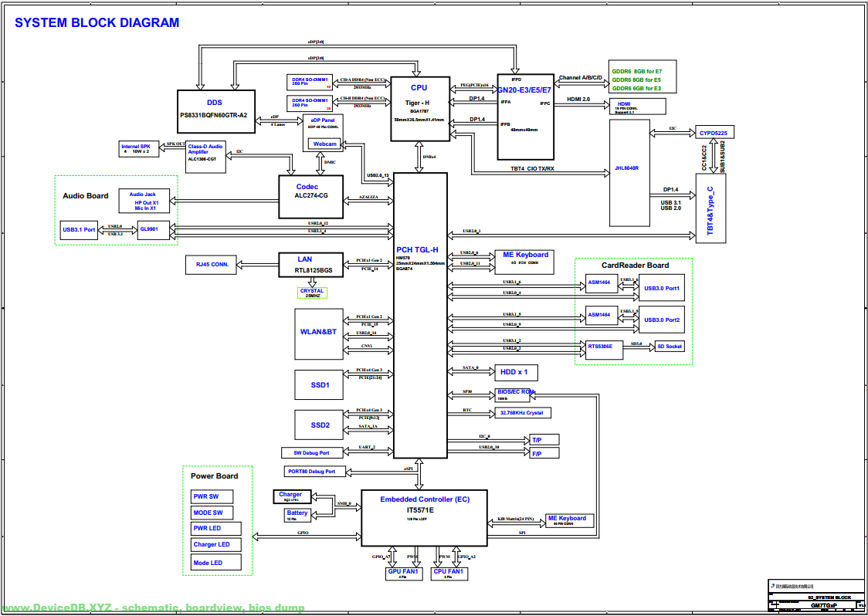Click the LAN RTL8125BGS block
This screenshot has width=868, height=616.
click(x=311, y=265)
